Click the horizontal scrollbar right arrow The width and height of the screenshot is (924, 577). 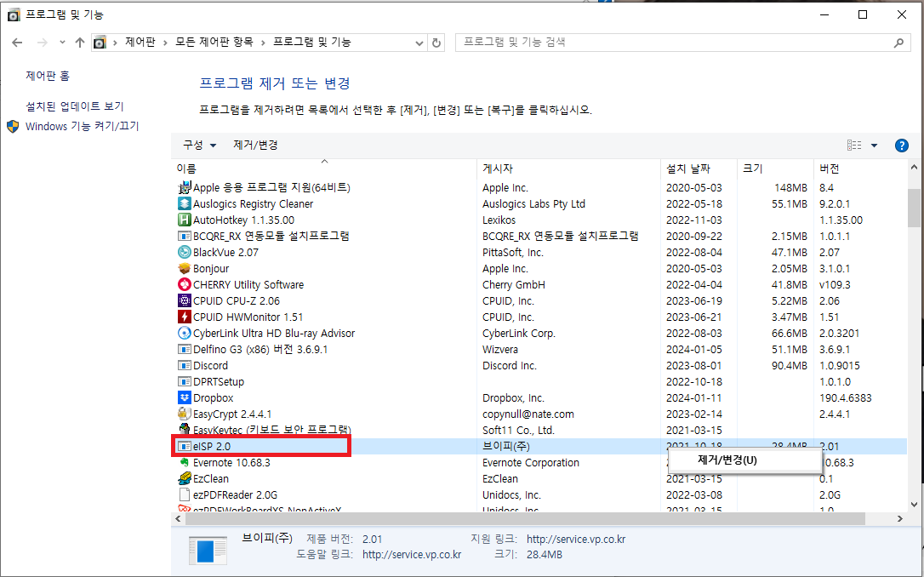pos(900,518)
